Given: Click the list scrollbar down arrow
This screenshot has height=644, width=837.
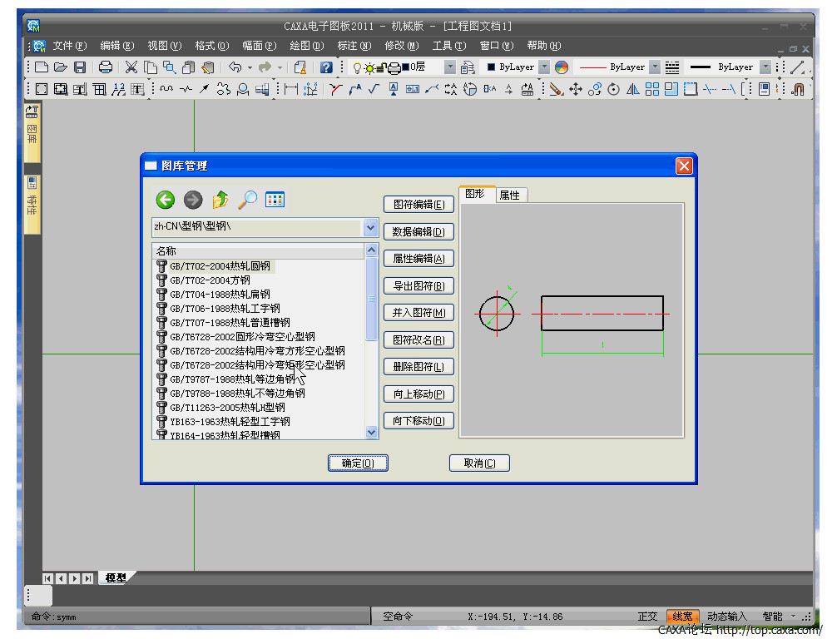Looking at the screenshot, I should (372, 432).
